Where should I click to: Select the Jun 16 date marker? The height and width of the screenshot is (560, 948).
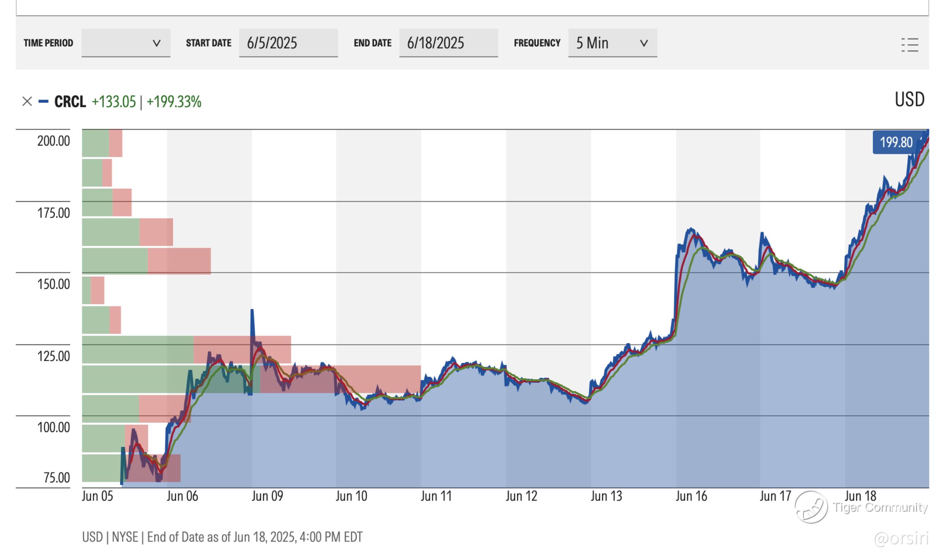coord(691,496)
